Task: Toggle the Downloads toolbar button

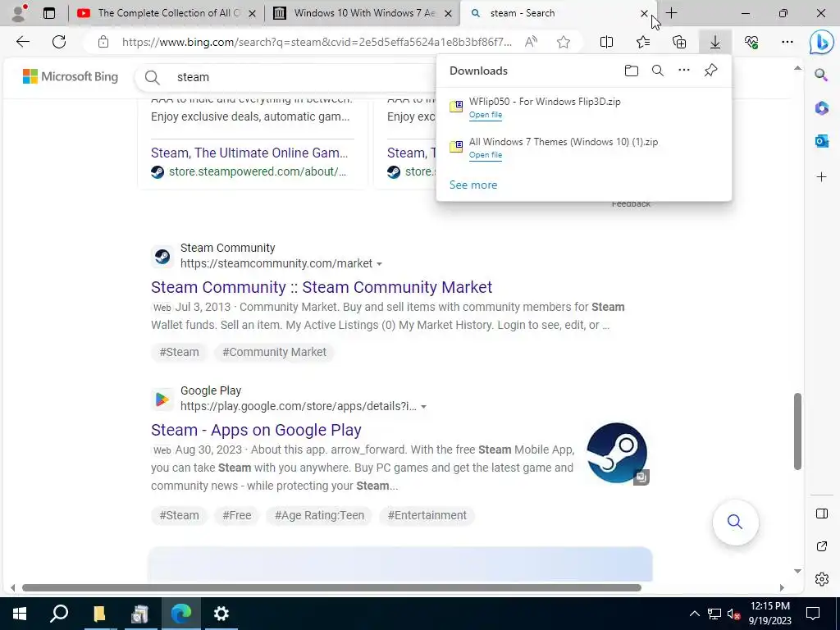Action: point(715,42)
